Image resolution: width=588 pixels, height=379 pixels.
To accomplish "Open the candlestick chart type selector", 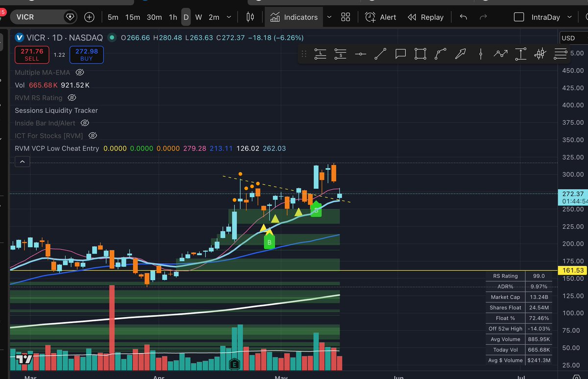I will (250, 17).
